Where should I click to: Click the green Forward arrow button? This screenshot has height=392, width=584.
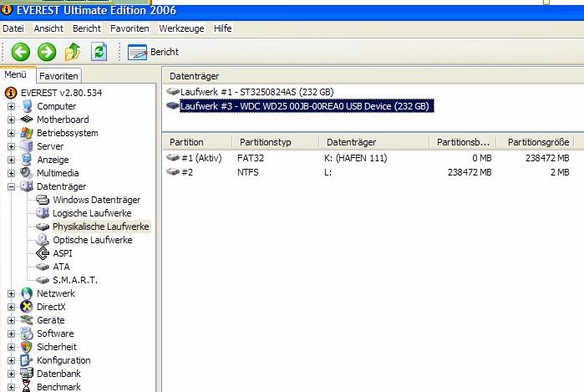(x=47, y=52)
